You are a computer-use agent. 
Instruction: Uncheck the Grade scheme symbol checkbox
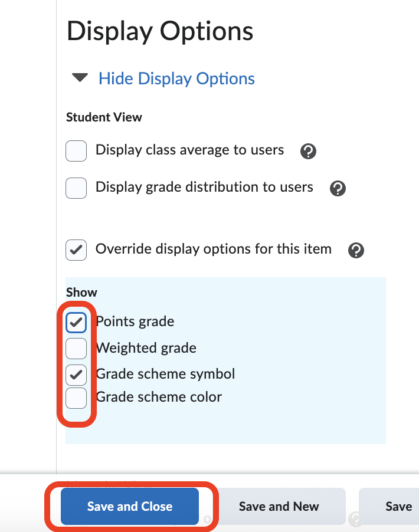(76, 375)
